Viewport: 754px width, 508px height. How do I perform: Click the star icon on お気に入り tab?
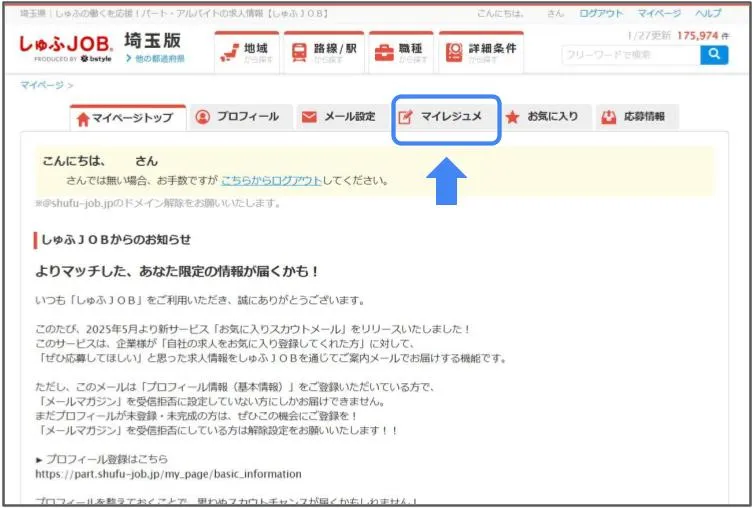pos(513,117)
